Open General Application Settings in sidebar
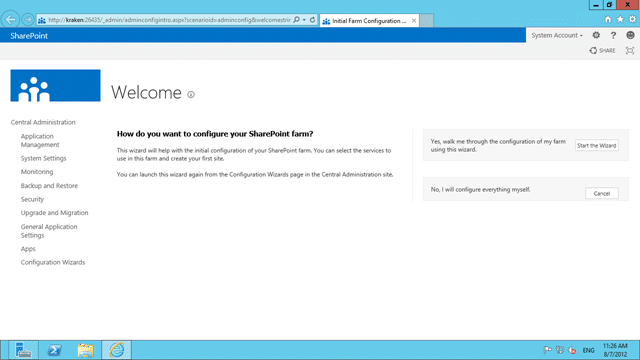This screenshot has height=360, width=640. tap(49, 231)
